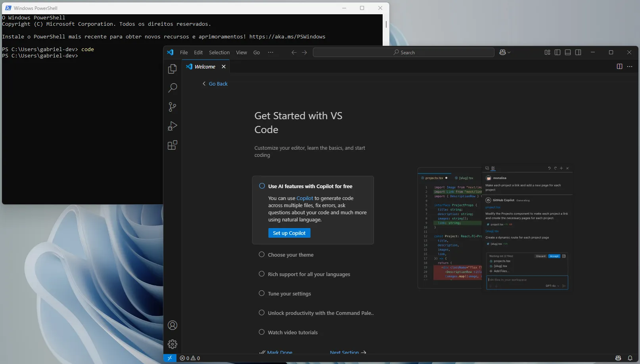Open the Explorer view in VS Code
640x364 pixels.
point(172,69)
